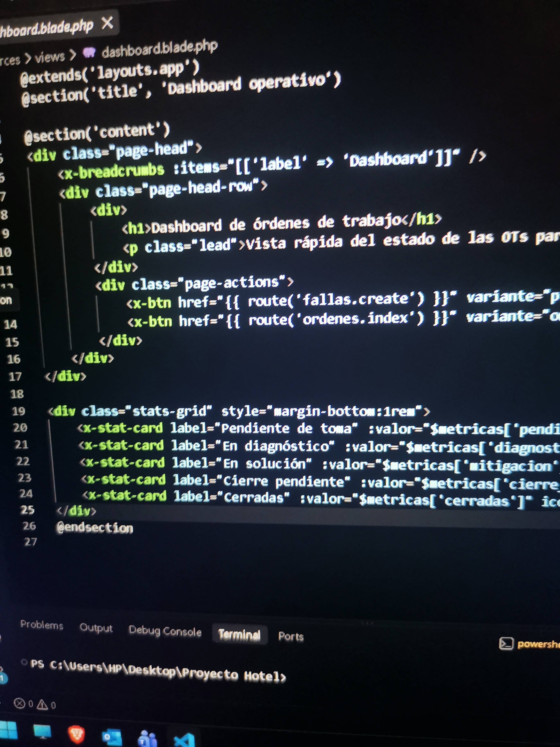Click the errors count status bar icon

20,703
